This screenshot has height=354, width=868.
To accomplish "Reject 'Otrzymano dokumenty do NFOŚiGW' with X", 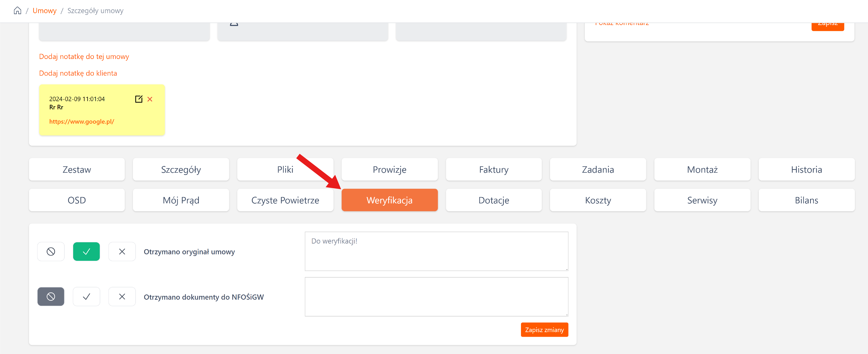I will point(122,297).
